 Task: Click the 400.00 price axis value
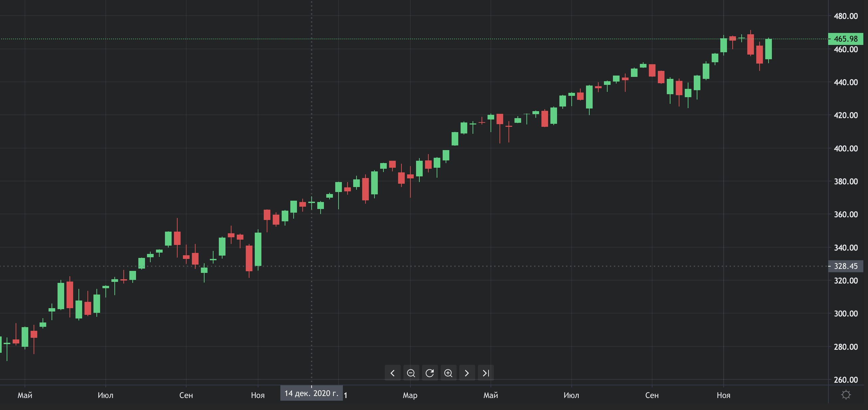(x=846, y=148)
